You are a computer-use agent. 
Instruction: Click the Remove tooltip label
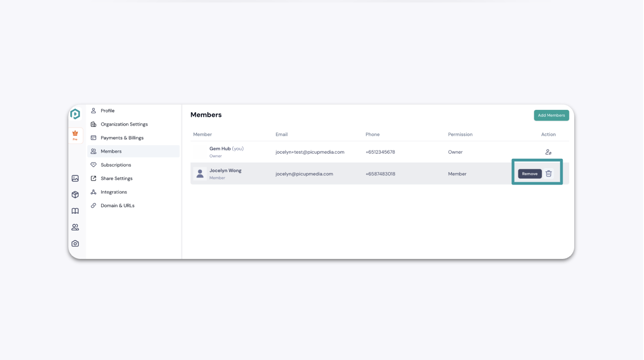coord(529,174)
